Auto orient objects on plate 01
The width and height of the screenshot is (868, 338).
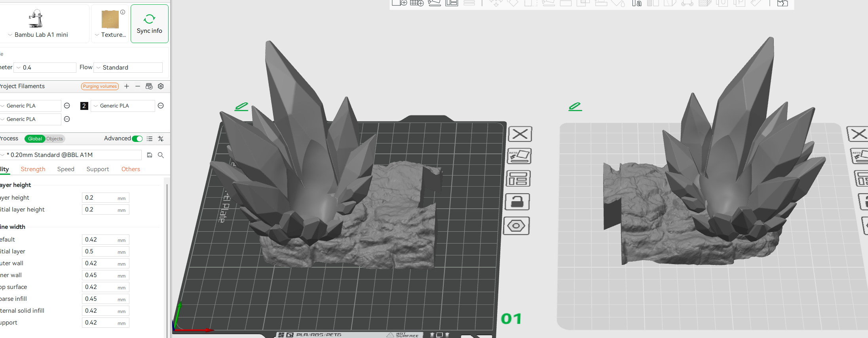[519, 156]
